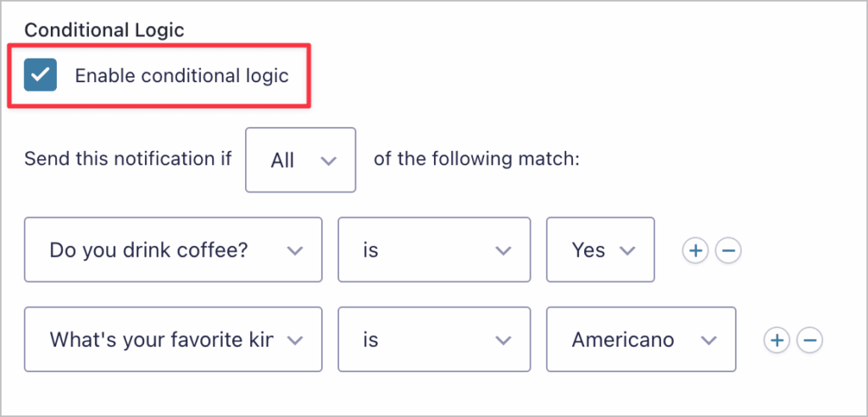Remove the 'Do you drink coffee?' rule

[x=729, y=250]
